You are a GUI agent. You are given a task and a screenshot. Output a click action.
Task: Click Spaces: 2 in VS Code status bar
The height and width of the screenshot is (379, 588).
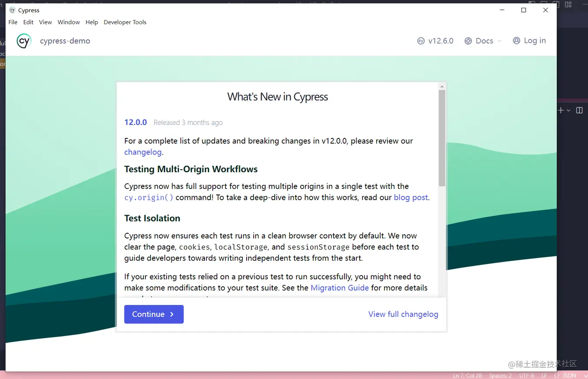(x=500, y=376)
